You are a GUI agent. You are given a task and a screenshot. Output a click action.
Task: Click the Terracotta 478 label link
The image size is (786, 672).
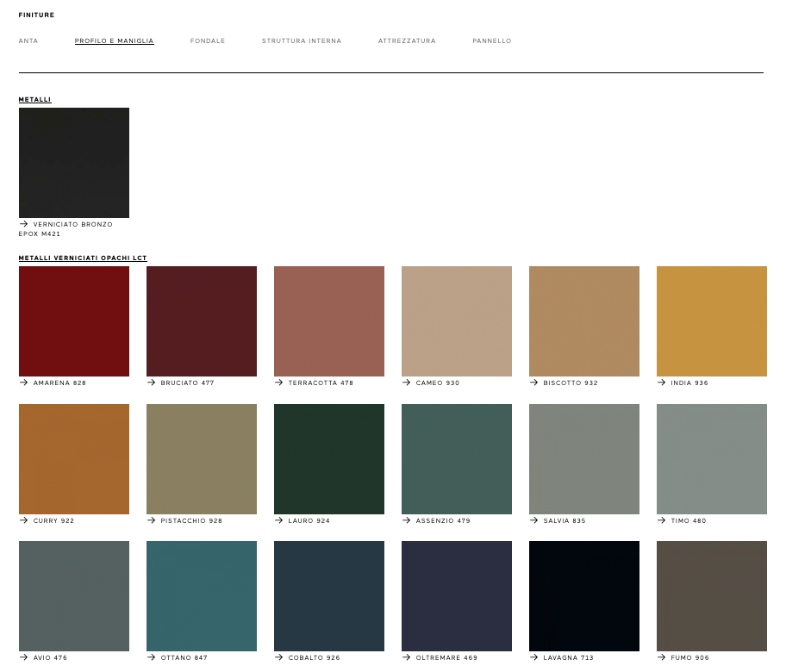321,383
